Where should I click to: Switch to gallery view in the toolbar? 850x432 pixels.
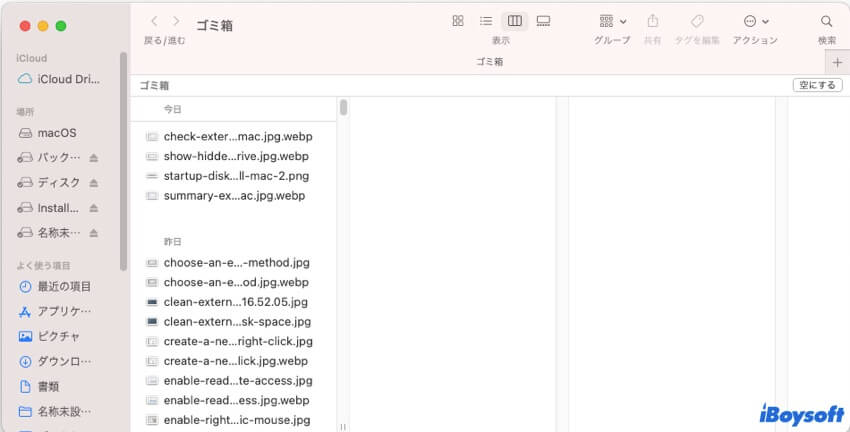pyautogui.click(x=543, y=21)
